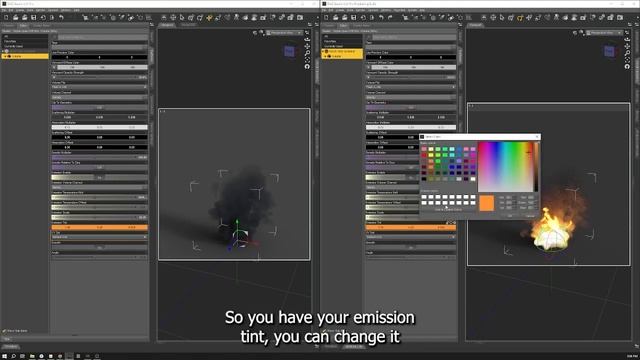Click Cancel in Select Color dialog
640x360 pixels.
[529, 216]
